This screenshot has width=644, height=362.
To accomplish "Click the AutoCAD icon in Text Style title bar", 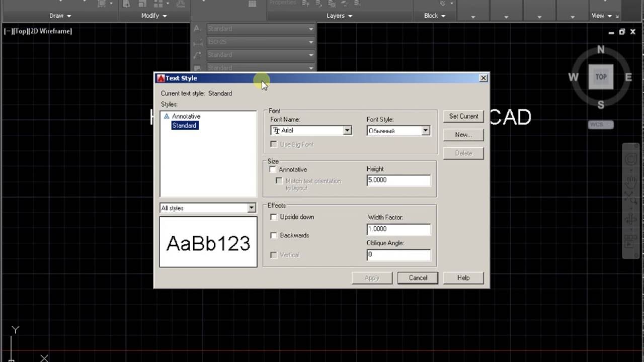I will (x=160, y=78).
